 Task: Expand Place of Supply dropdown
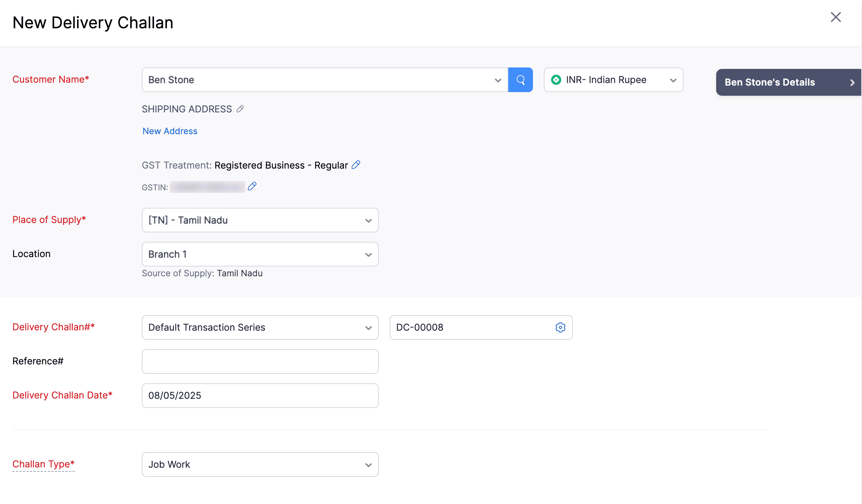pyautogui.click(x=368, y=220)
